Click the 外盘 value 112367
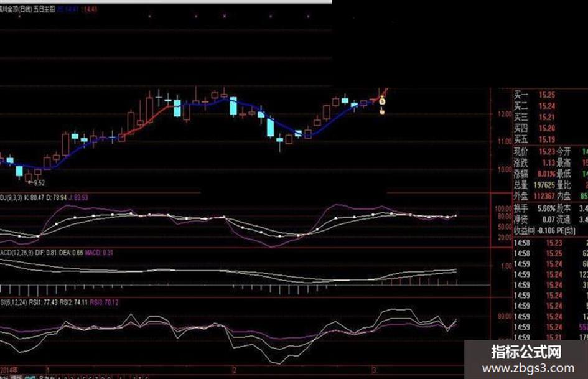The image size is (588, 379). (x=544, y=196)
